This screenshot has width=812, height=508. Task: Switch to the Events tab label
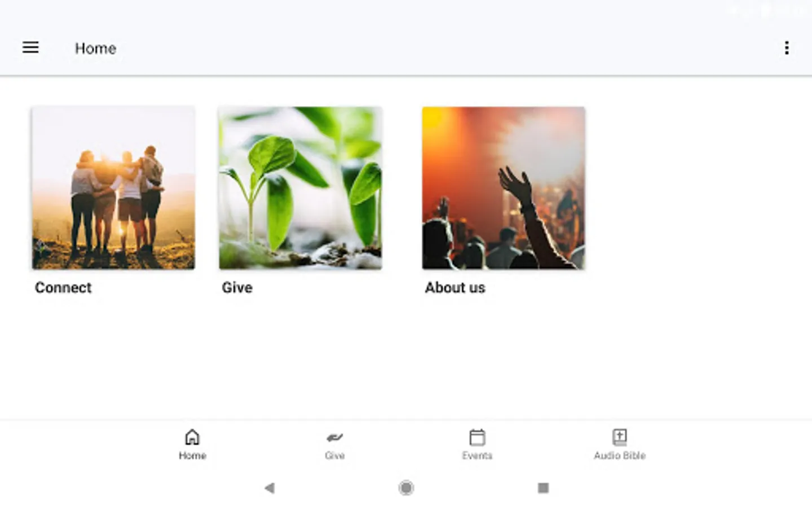point(477,456)
